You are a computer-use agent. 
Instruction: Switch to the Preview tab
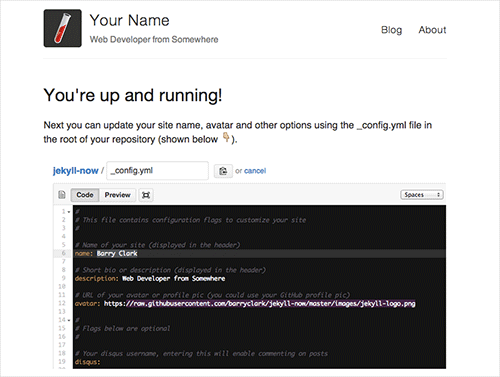[117, 195]
